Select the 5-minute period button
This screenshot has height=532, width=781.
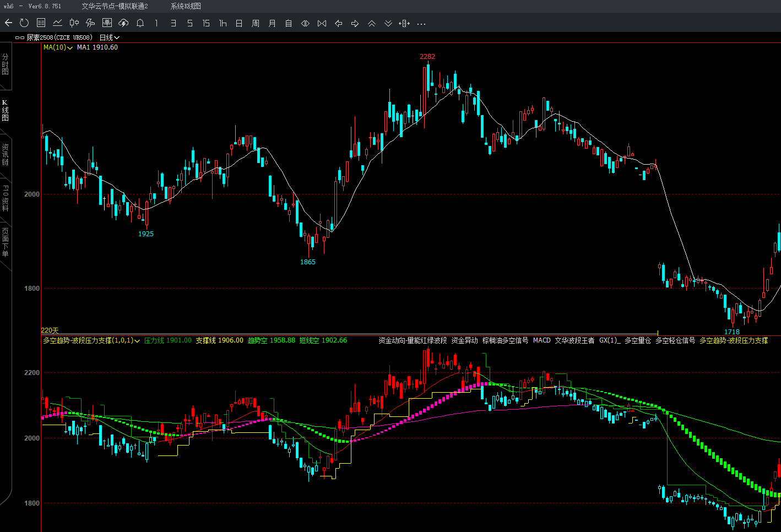[x=189, y=23]
